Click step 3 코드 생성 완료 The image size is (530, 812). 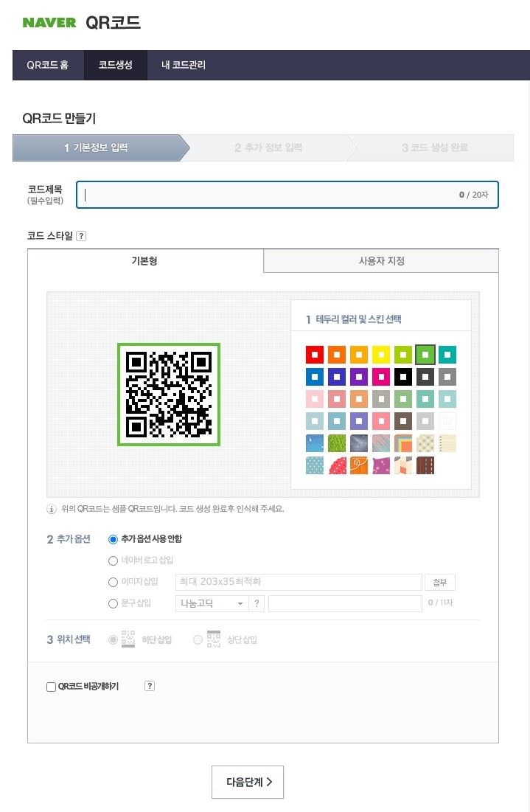(x=434, y=148)
